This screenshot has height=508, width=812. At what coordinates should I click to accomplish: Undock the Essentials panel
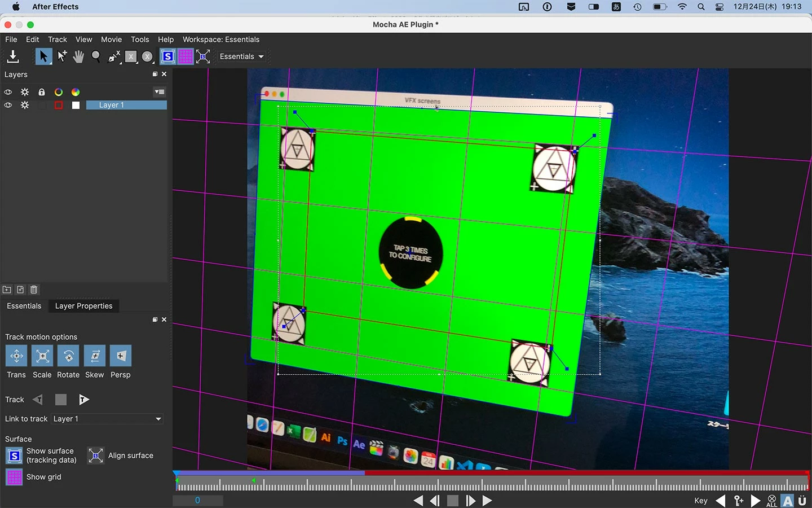click(155, 319)
